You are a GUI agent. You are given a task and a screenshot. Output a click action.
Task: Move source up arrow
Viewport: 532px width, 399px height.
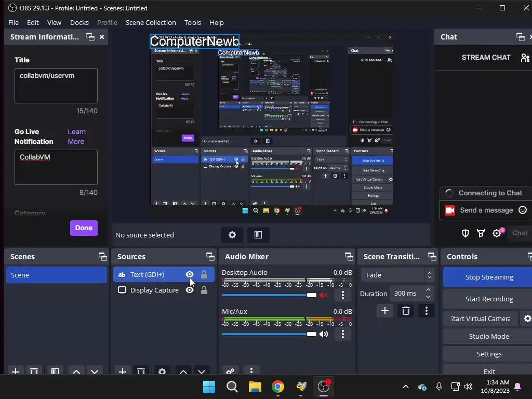[x=183, y=371]
